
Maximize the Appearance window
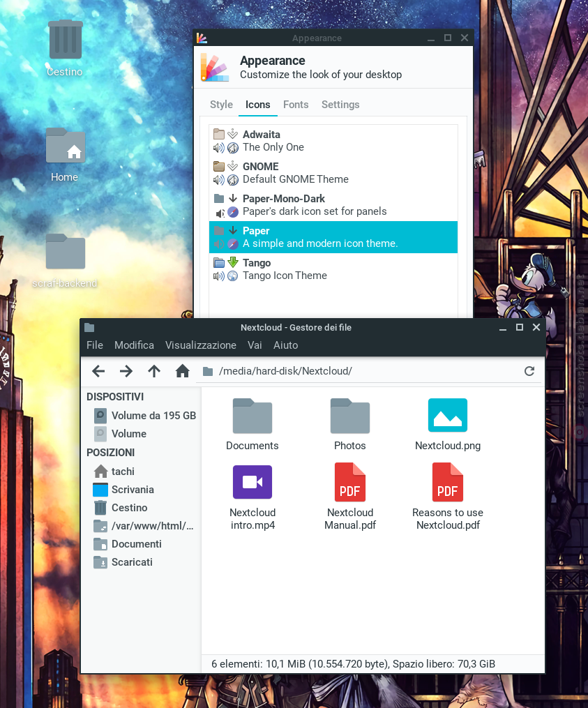coord(448,38)
